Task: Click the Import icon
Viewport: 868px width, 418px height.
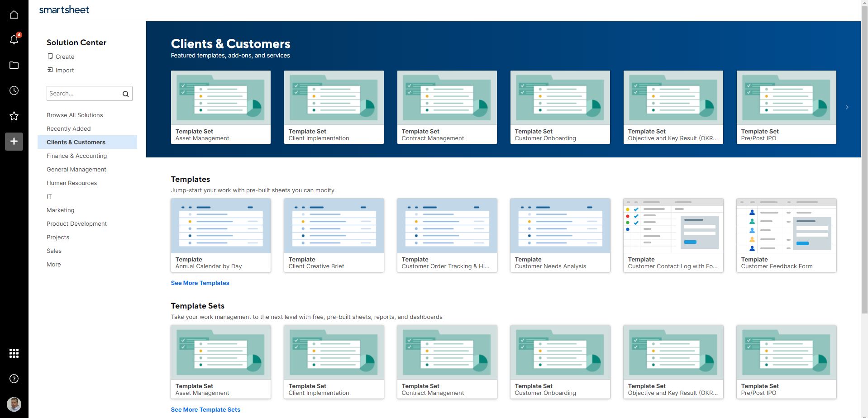Action: 50,70
